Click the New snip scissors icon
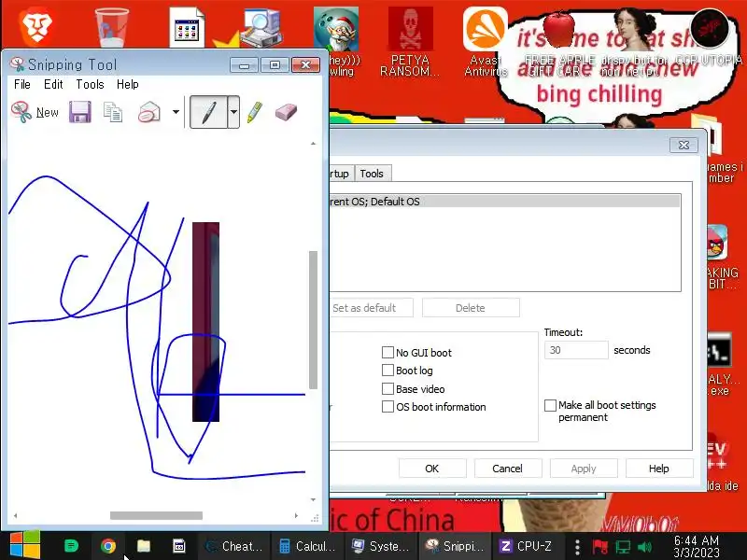This screenshot has width=747, height=560. click(x=21, y=112)
